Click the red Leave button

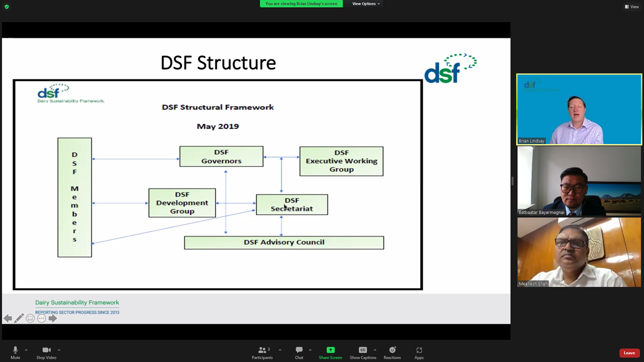(629, 353)
